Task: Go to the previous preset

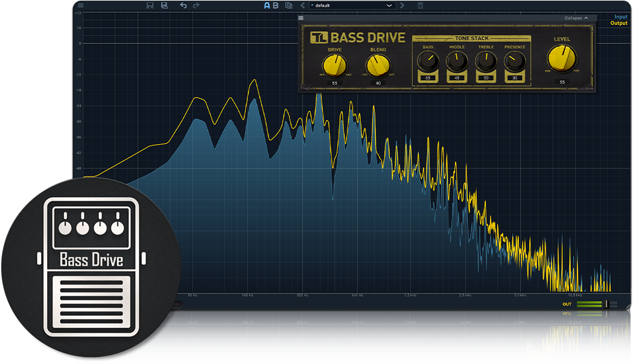Action: pos(302,5)
